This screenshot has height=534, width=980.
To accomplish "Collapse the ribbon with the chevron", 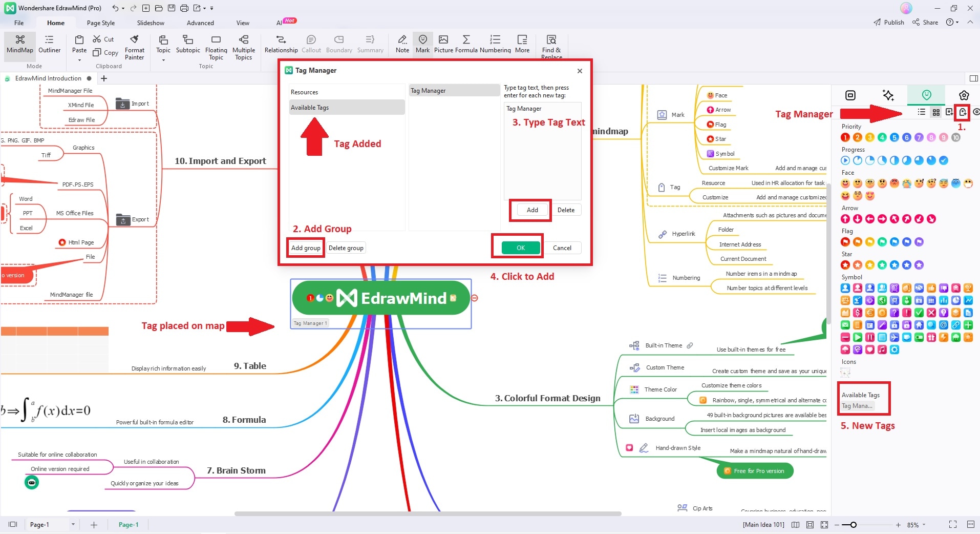I will coord(970,23).
